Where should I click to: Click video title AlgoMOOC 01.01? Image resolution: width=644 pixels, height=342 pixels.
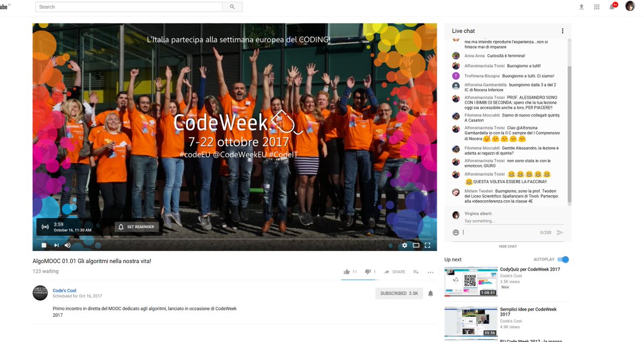pos(92,261)
